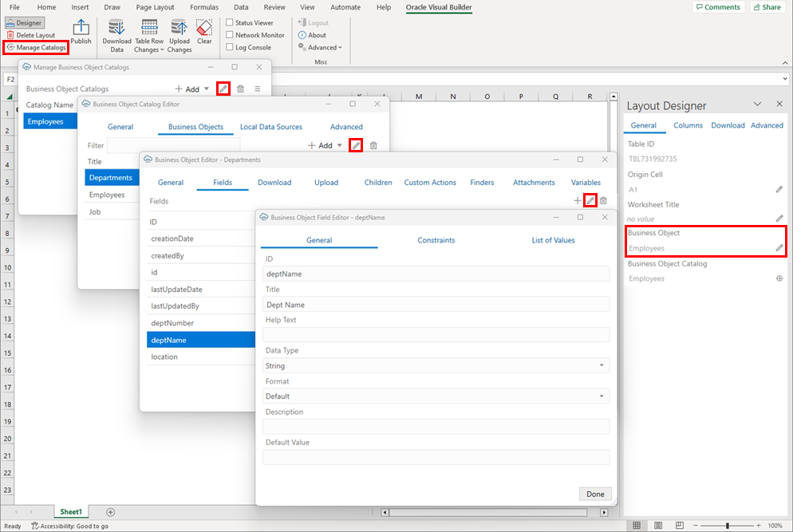
Task: Click the Download Data icon
Action: (x=116, y=30)
